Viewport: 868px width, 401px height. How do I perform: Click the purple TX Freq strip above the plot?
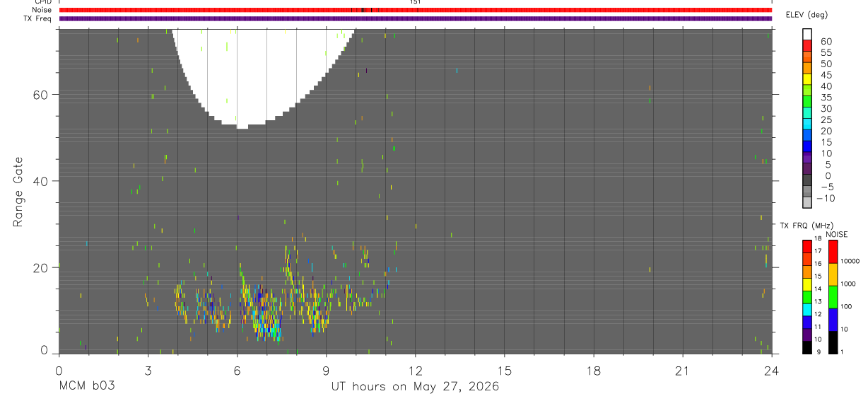(x=415, y=18)
